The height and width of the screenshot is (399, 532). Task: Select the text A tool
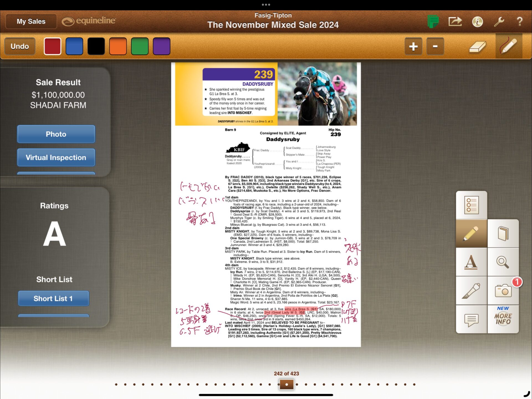[x=471, y=262]
